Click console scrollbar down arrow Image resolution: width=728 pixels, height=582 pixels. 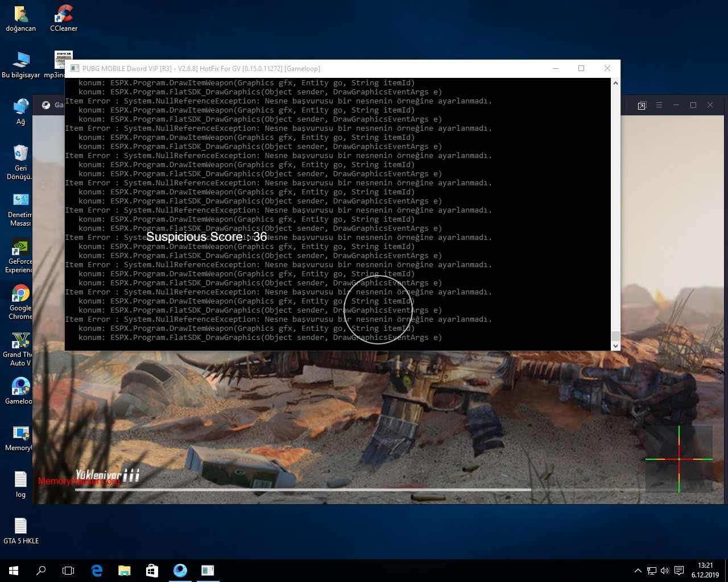pos(615,346)
